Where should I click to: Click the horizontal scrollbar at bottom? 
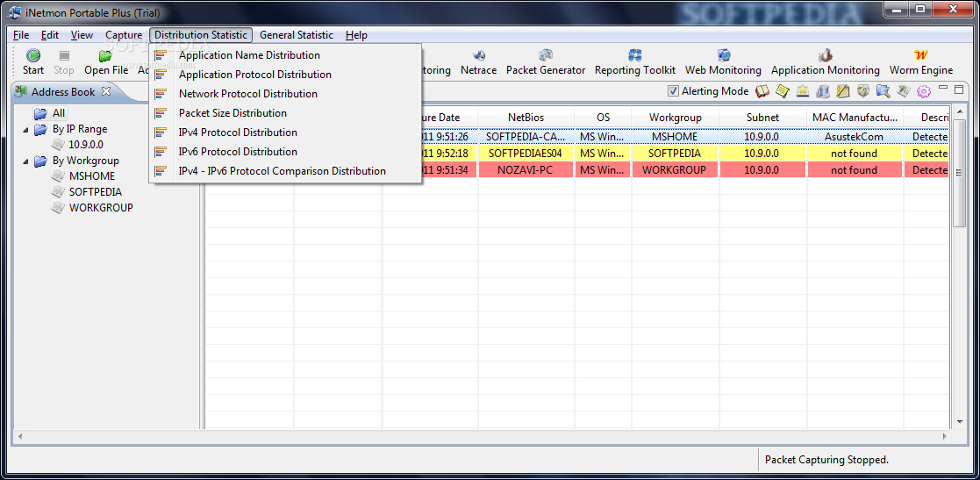[483, 435]
